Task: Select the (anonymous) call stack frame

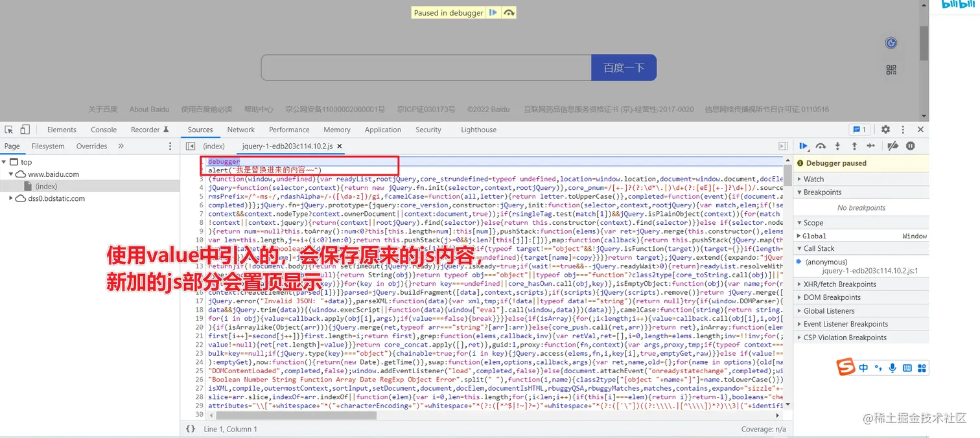Action: [860, 266]
